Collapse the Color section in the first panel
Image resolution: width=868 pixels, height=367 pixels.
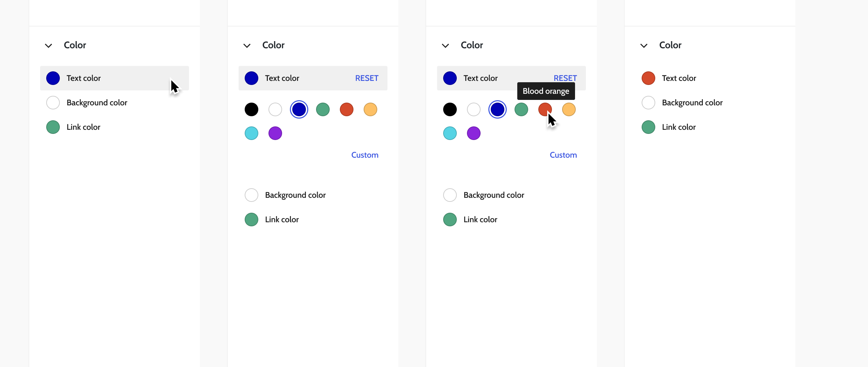tap(48, 45)
